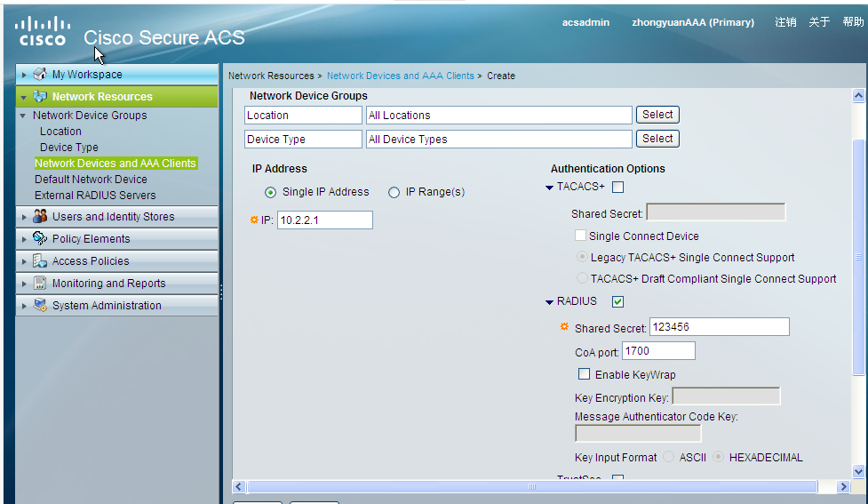This screenshot has width=868, height=504.
Task: Click the My Workspace icon
Action: click(x=40, y=74)
